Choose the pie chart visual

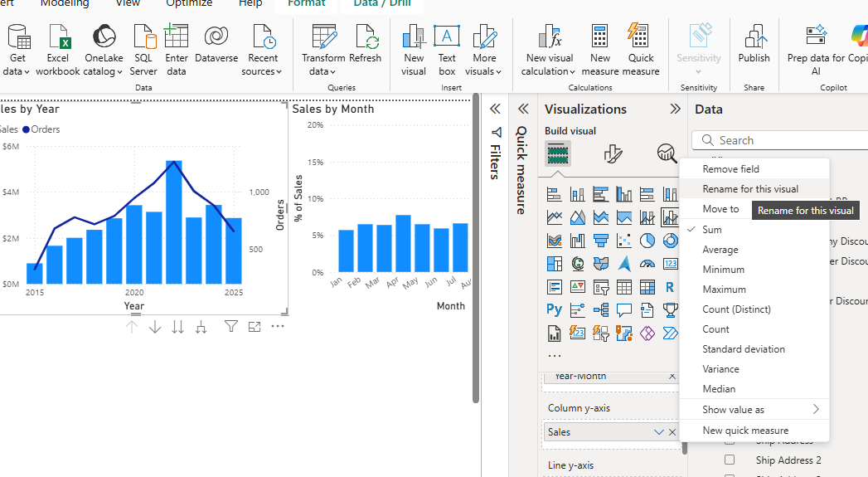coord(647,241)
